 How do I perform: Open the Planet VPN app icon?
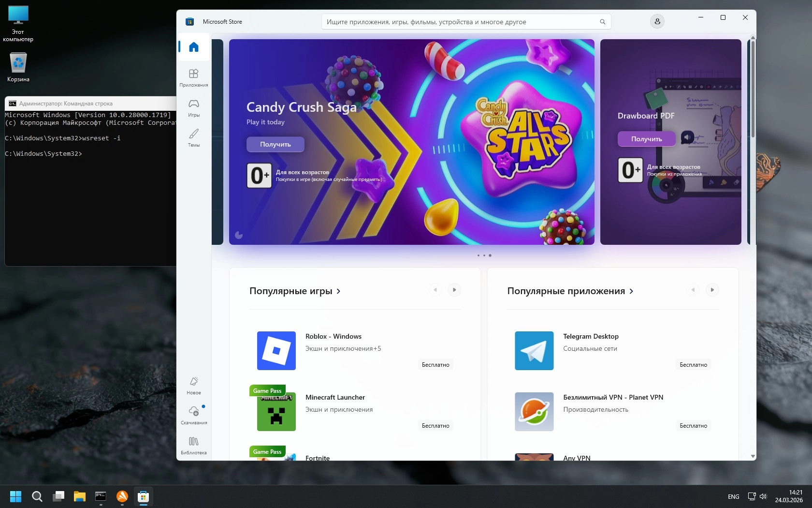click(534, 412)
